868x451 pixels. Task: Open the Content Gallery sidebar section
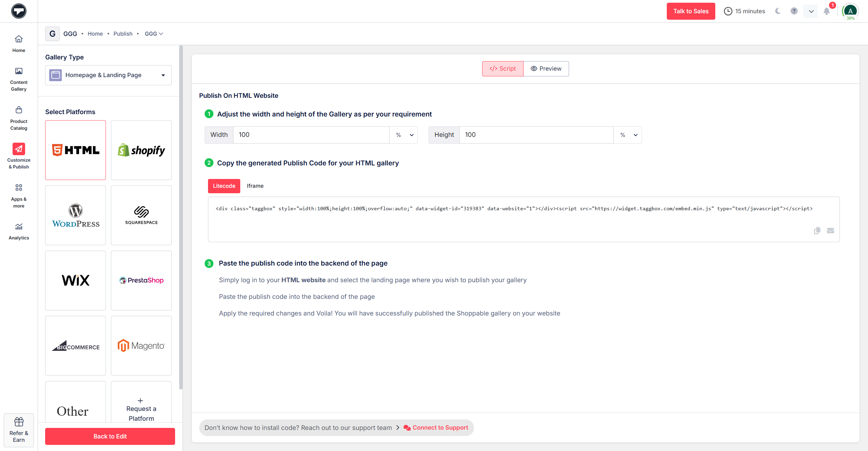click(x=19, y=79)
